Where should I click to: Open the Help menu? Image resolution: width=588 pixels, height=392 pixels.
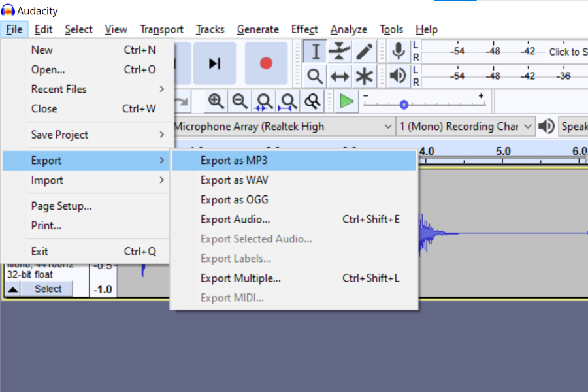click(x=427, y=29)
